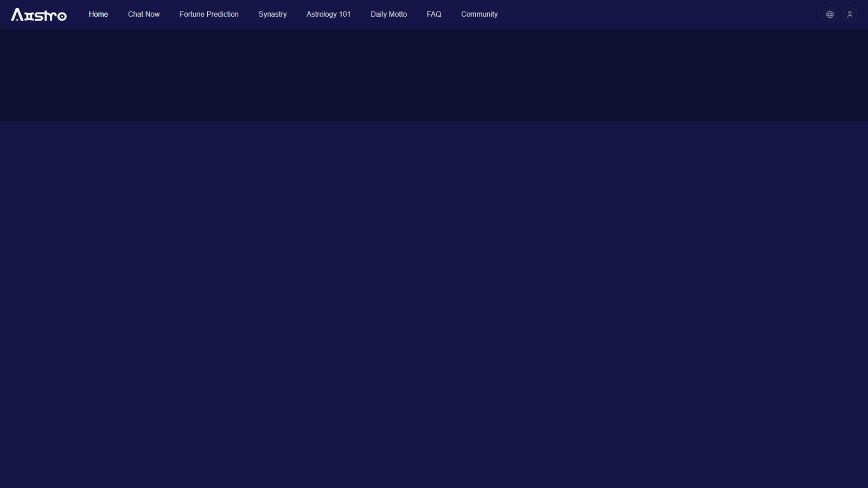
Task: Click the AIstro logo
Action: tap(39, 15)
